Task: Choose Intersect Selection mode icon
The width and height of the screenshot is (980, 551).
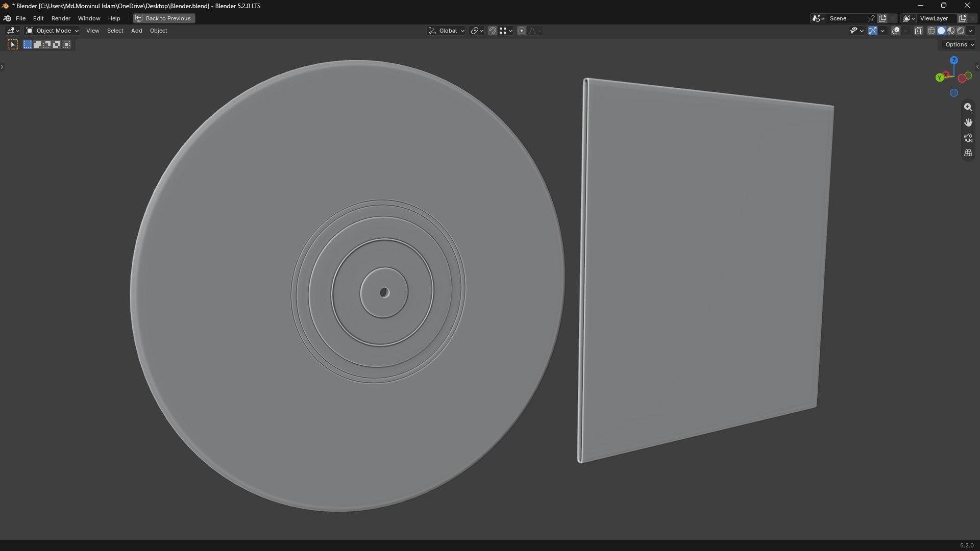Action: [x=66, y=45]
